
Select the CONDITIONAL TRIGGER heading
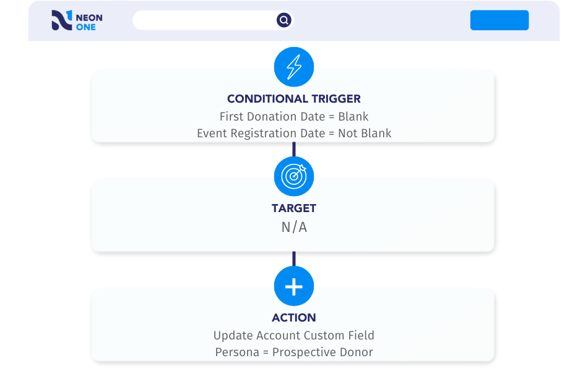(x=293, y=99)
